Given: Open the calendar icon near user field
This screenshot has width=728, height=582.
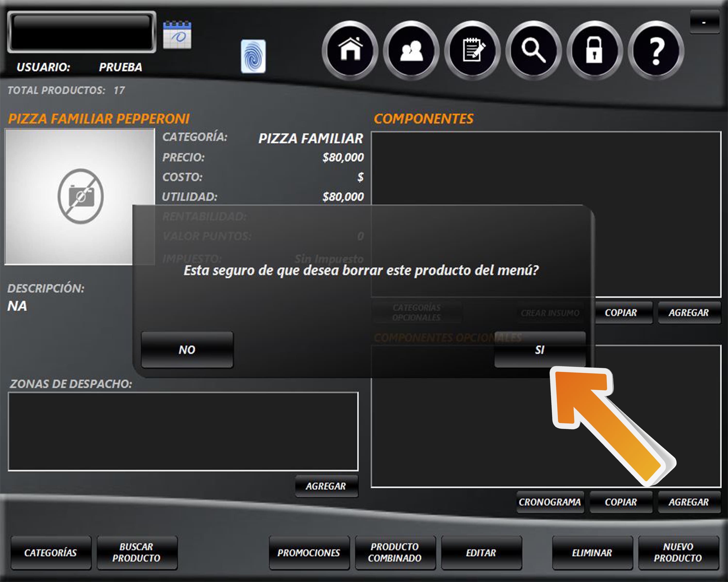Looking at the screenshot, I should pyautogui.click(x=177, y=35).
